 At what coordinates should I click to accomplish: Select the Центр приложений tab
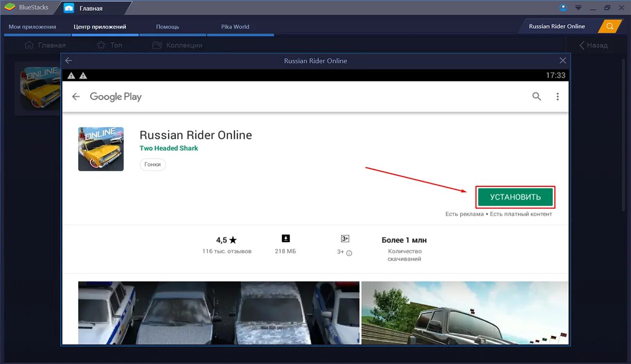[x=100, y=27]
